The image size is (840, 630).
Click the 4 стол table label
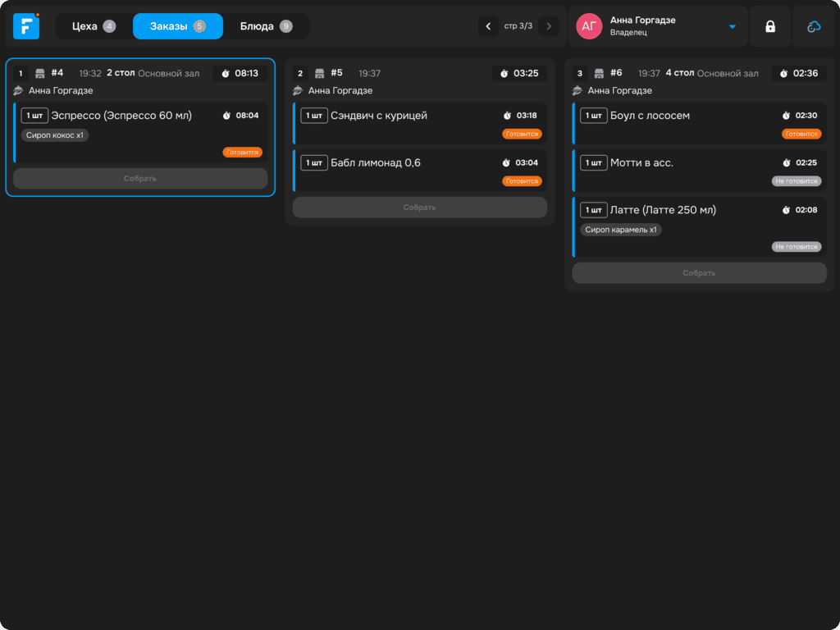[x=680, y=73]
